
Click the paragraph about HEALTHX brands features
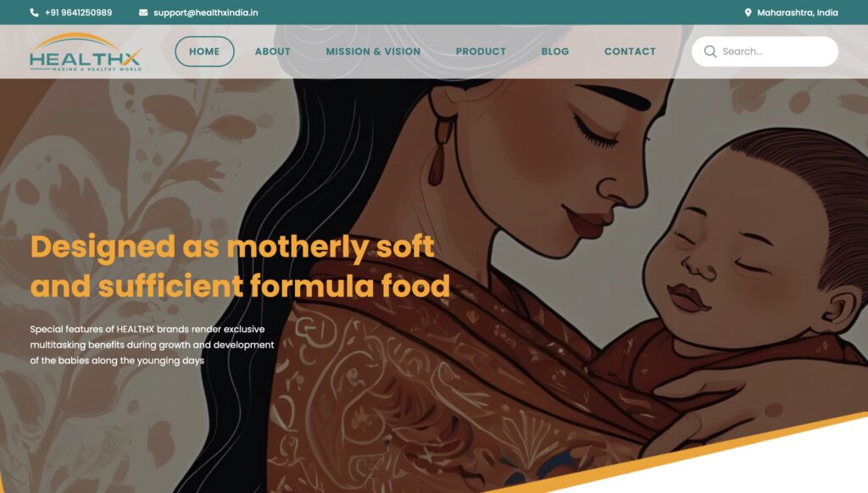pyautogui.click(x=152, y=345)
